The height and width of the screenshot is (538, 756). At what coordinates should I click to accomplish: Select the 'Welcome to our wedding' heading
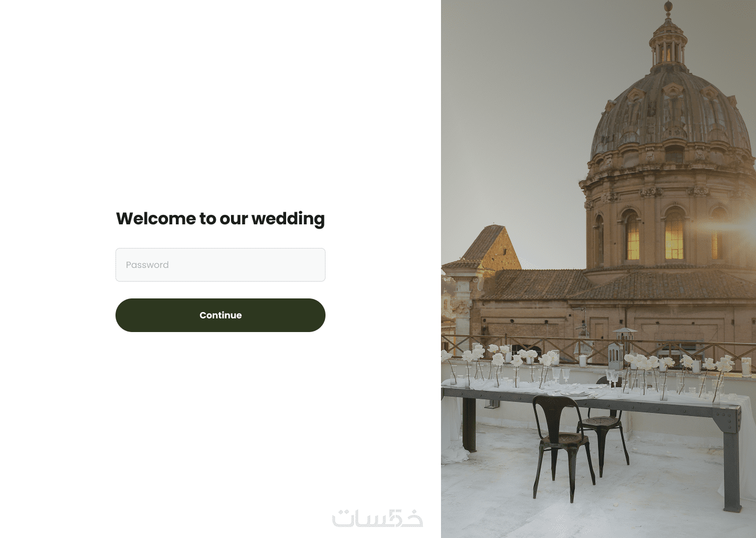[220, 219]
